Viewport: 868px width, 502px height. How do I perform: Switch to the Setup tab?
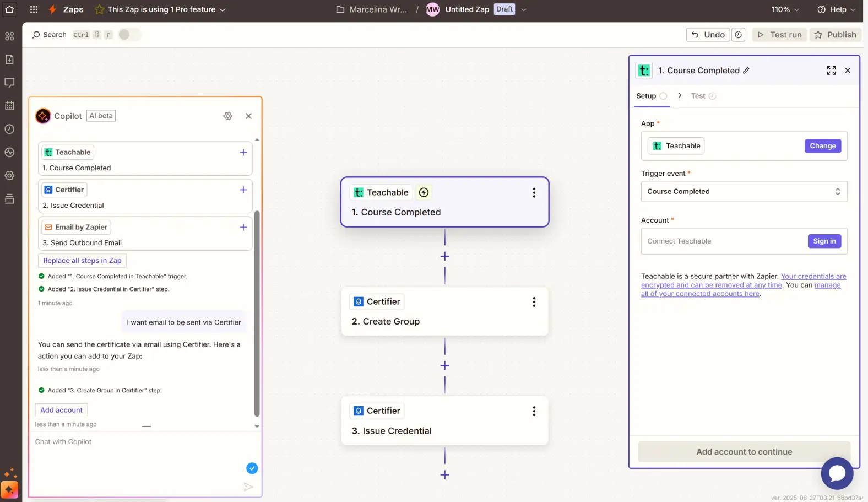[x=652, y=96]
